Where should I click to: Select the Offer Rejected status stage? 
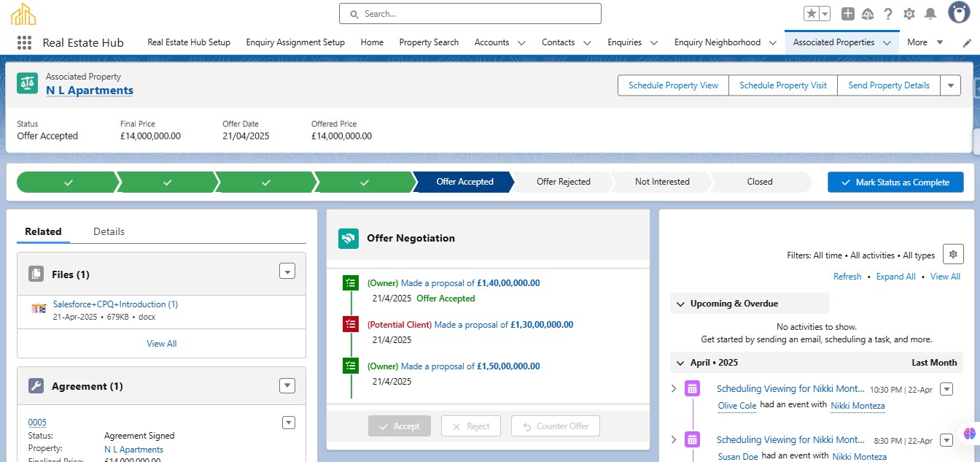pos(563,182)
